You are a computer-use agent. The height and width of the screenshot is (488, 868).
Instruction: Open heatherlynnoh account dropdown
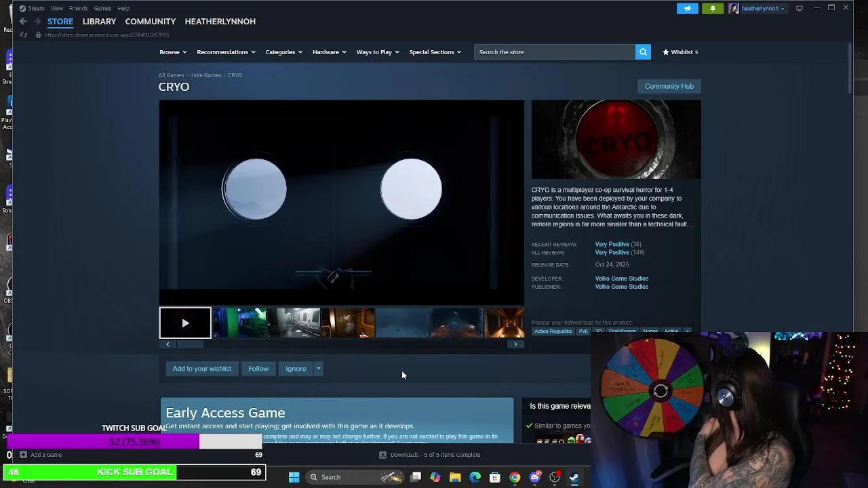tap(762, 8)
